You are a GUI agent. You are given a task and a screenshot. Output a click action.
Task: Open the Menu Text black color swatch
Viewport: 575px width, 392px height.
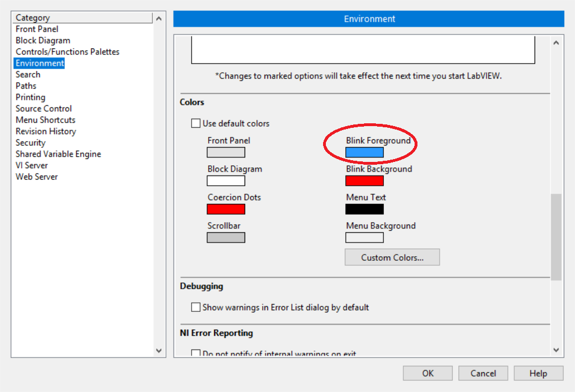point(364,209)
